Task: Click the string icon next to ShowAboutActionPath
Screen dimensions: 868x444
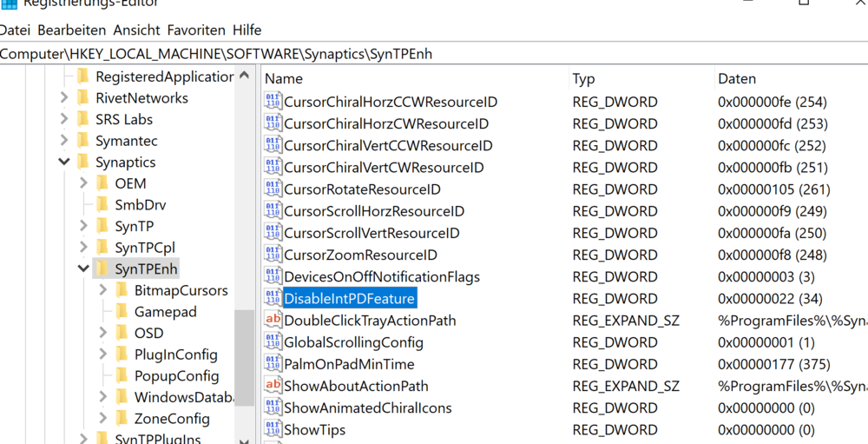Action: coord(273,386)
